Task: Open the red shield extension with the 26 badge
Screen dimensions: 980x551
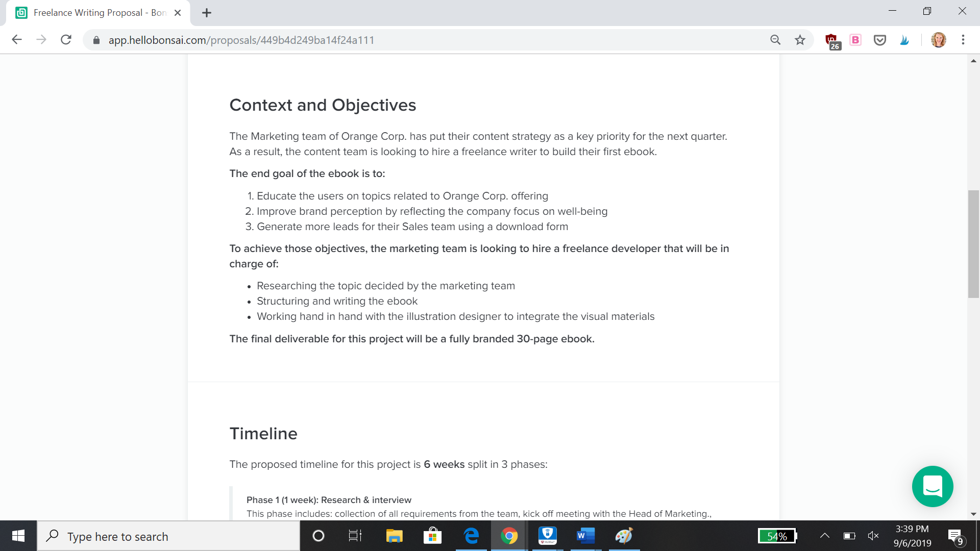Action: 832,41
